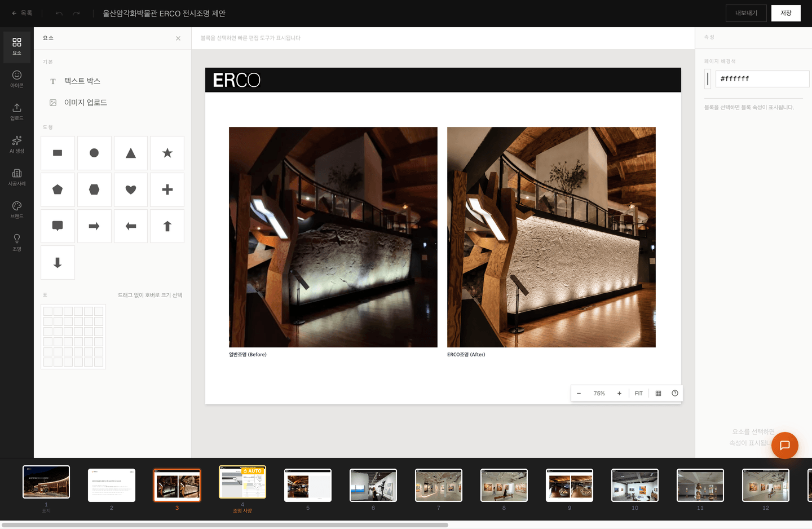Insert the plus cross shape

coord(167,189)
